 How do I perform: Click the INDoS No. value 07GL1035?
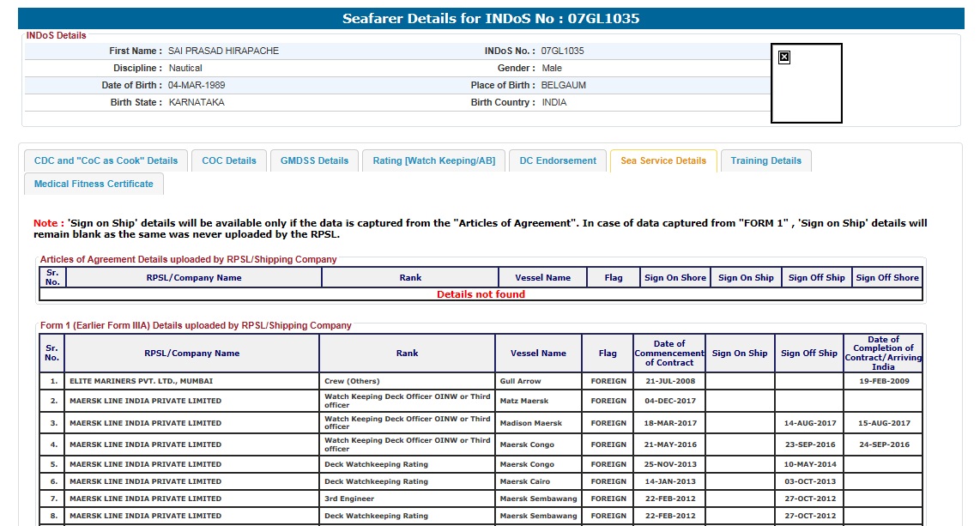(x=563, y=51)
